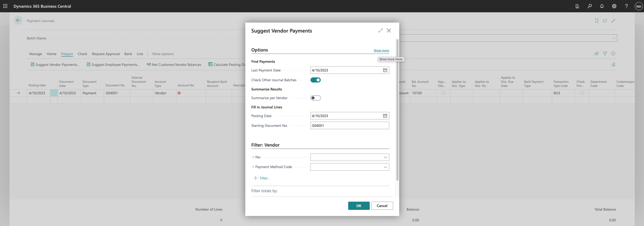Bookmark the Payment Journals page
Screen dimensions: 644x226
coord(597,21)
